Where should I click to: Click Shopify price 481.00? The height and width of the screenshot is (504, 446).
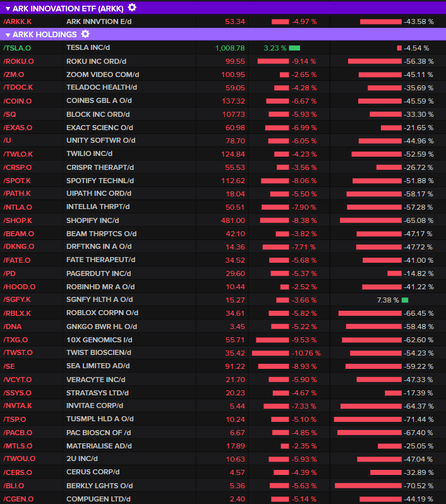point(233,220)
